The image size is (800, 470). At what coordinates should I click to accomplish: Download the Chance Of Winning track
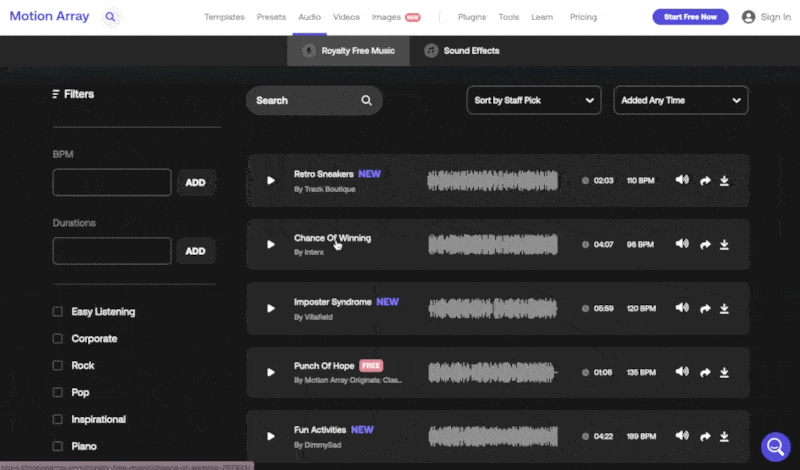point(724,244)
